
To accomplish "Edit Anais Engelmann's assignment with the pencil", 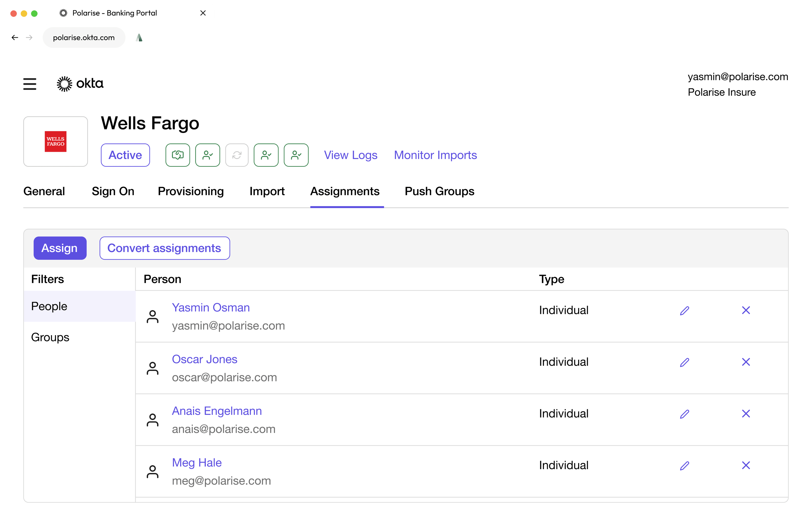I will pos(685,414).
